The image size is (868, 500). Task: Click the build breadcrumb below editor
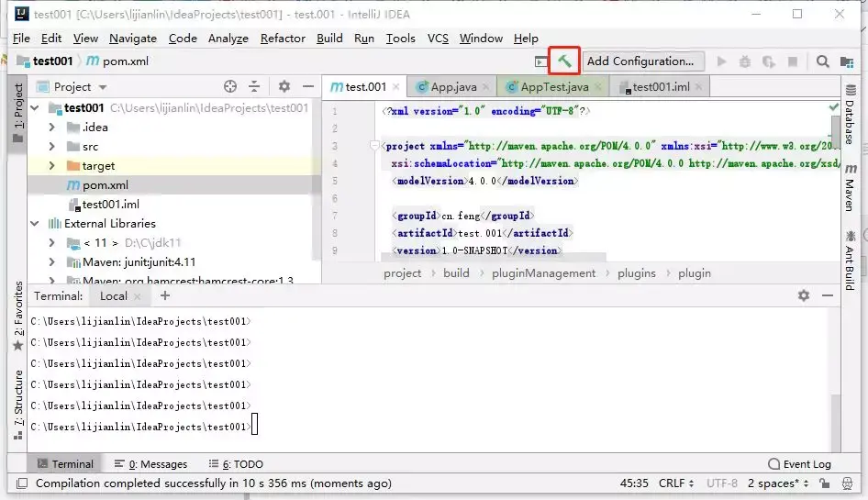(456, 273)
